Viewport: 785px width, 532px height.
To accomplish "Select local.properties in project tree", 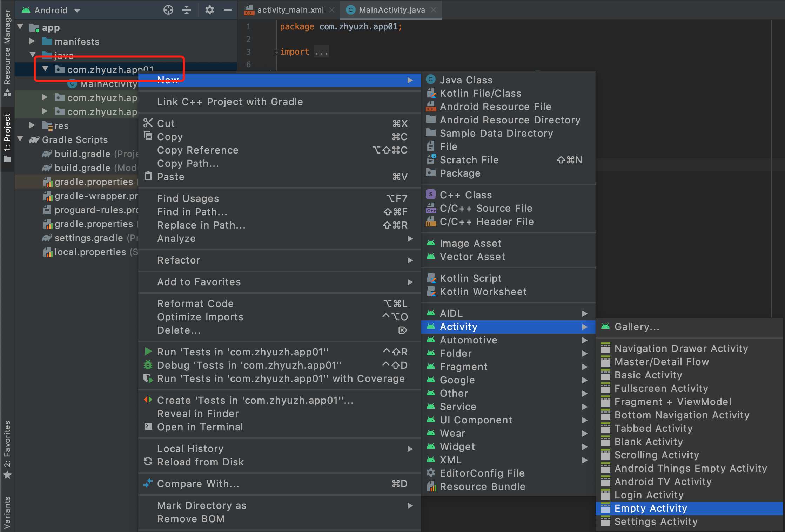I will coord(90,252).
